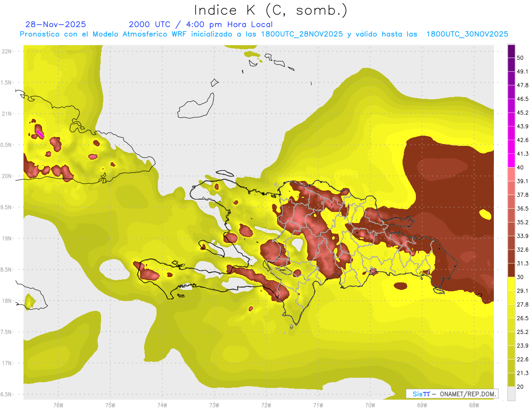The width and height of the screenshot is (532, 411).
Task: Click the "20N" latitude label
Action: tap(8, 176)
